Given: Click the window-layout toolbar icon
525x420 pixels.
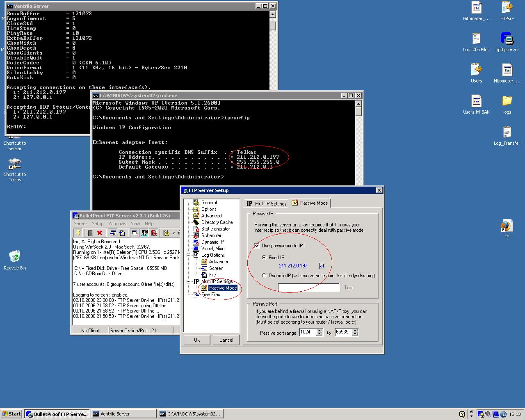Looking at the screenshot, I should pyautogui.click(x=135, y=233).
